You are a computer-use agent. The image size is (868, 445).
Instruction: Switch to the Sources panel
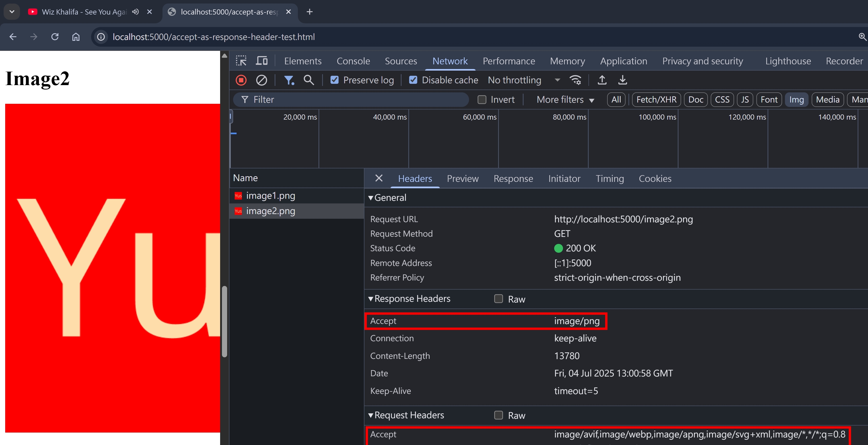401,61
